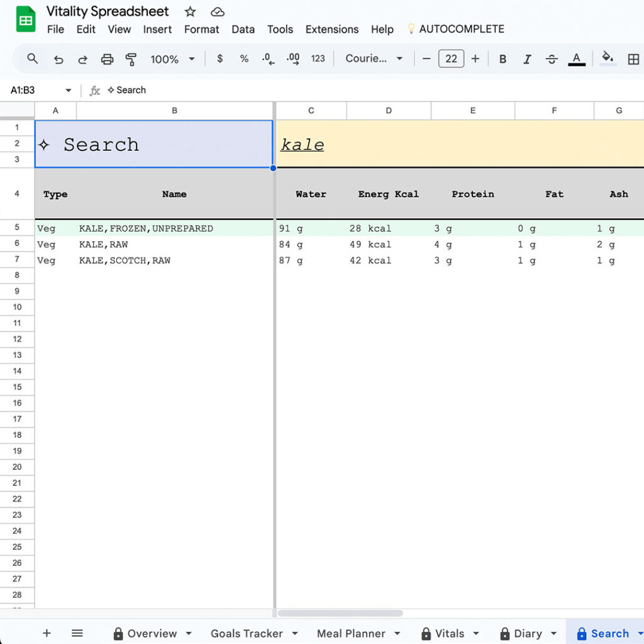The width and height of the screenshot is (644, 644).
Task: Increase decimal places
Action: [293, 58]
